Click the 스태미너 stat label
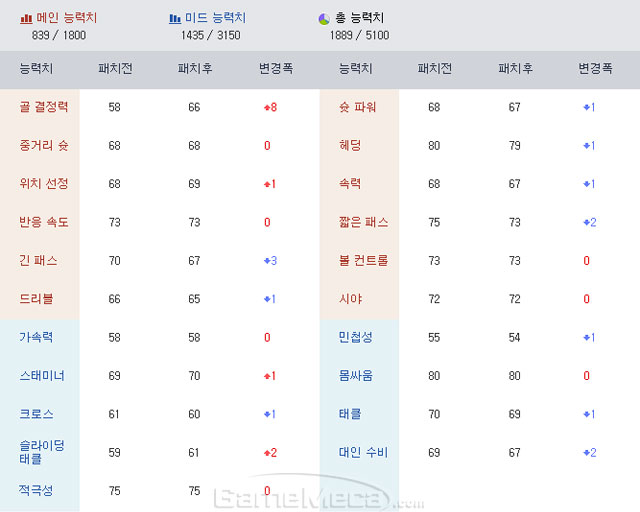 (x=42, y=376)
